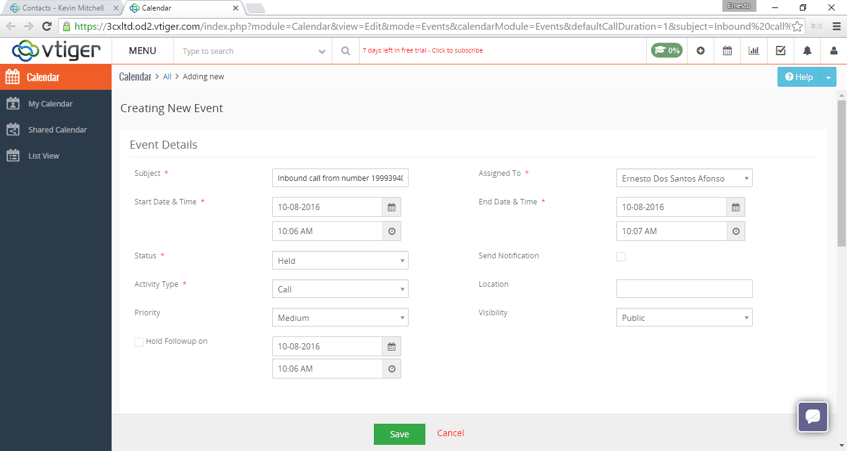The width and height of the screenshot is (847, 451).
Task: Click the Subject input field
Action: pos(340,178)
